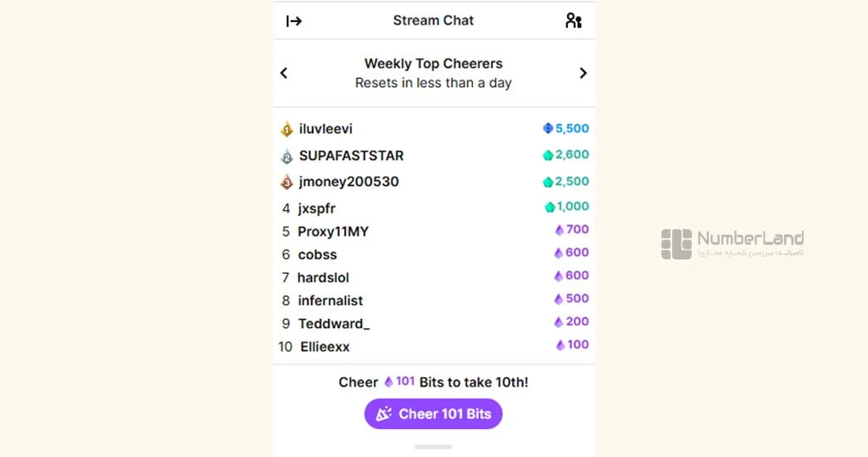Click the bronze third-place badge beside jmoney200530

pos(287,181)
